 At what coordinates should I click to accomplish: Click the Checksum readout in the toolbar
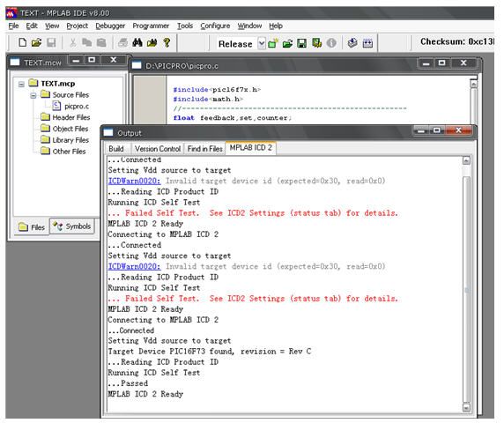tap(457, 41)
